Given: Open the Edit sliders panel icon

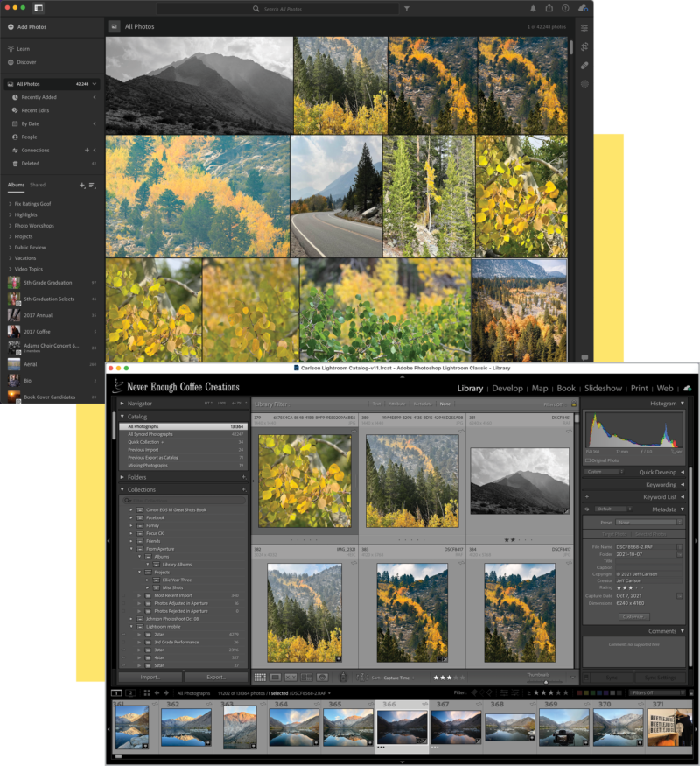Looking at the screenshot, I should tap(584, 28).
